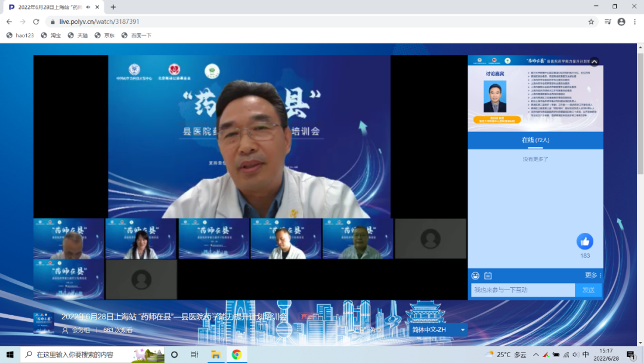Select the third thumbnail showing the event banner
Image resolution: width=644 pixels, height=363 pixels.
click(213, 239)
